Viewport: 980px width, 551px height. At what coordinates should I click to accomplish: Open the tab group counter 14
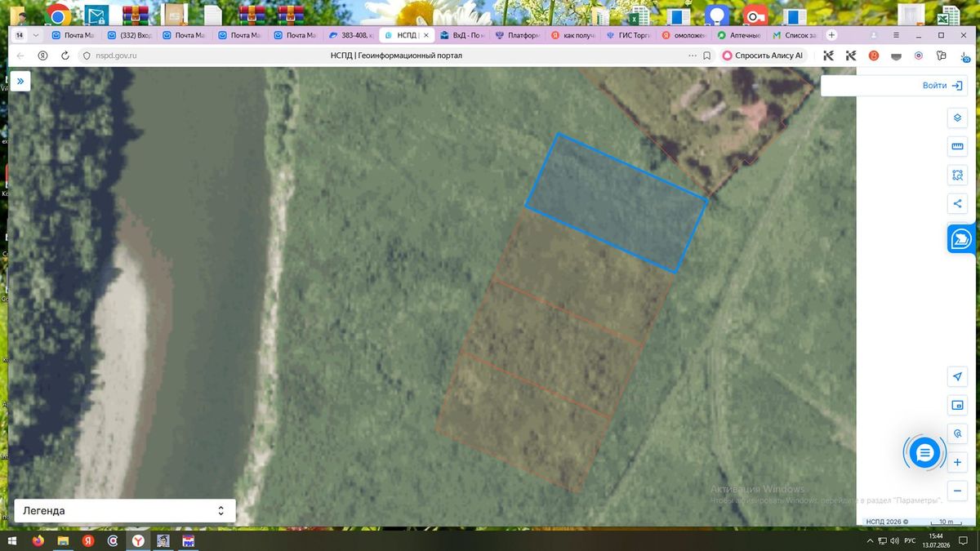pos(20,35)
